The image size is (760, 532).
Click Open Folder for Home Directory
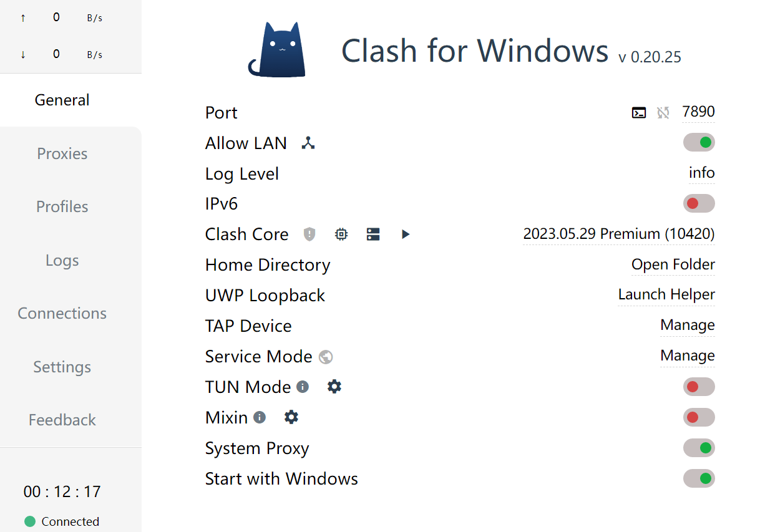pos(673,264)
